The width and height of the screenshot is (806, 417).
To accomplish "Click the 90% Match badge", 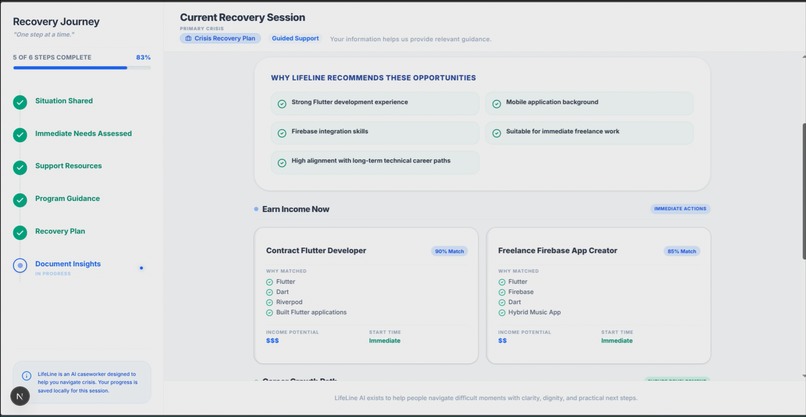I will click(449, 251).
